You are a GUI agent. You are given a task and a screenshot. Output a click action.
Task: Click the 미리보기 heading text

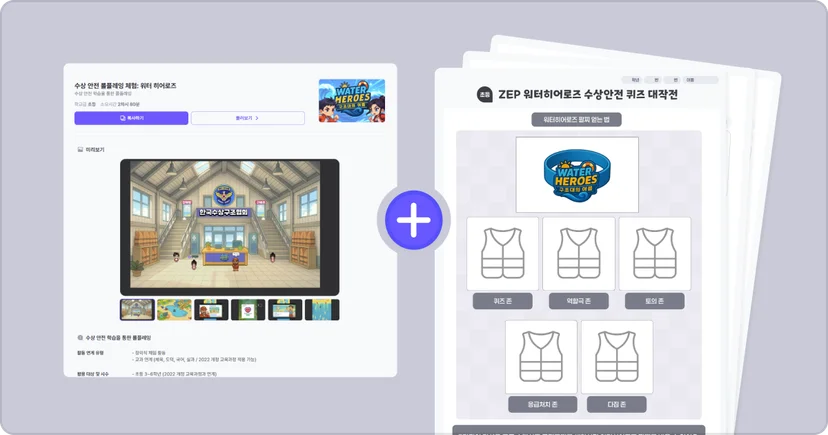[x=95, y=150]
